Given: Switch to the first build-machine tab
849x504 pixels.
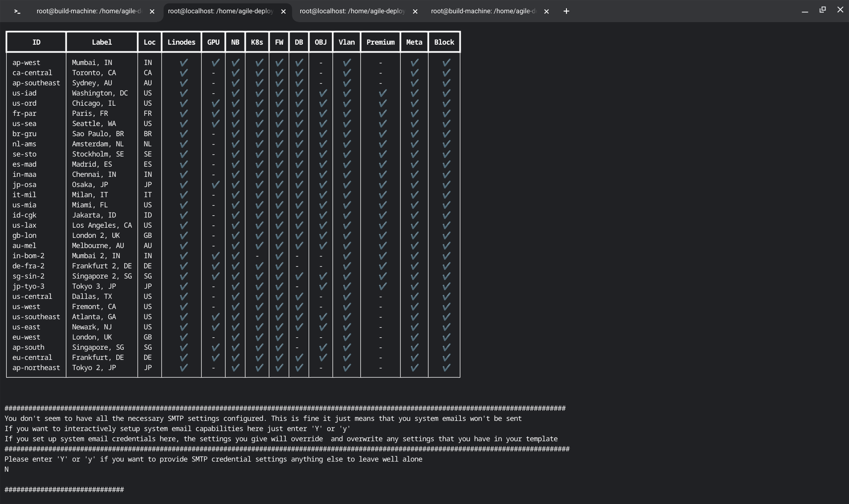Looking at the screenshot, I should (x=88, y=11).
